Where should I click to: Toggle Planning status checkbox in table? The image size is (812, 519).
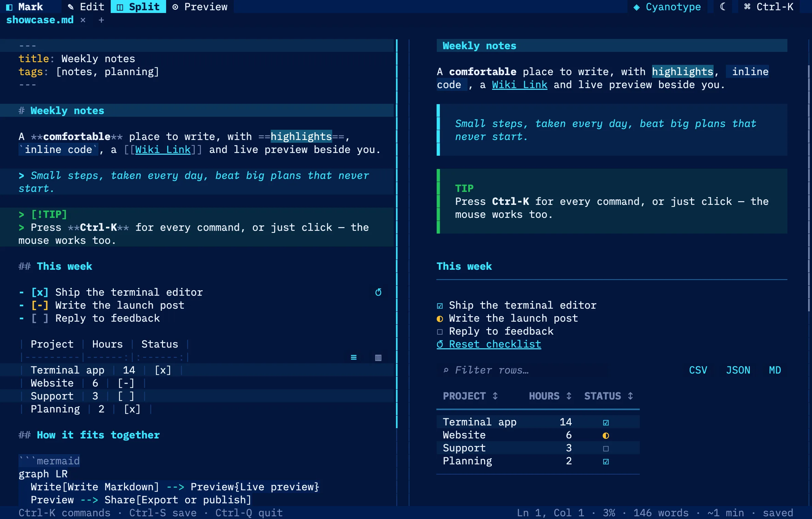coord(606,461)
